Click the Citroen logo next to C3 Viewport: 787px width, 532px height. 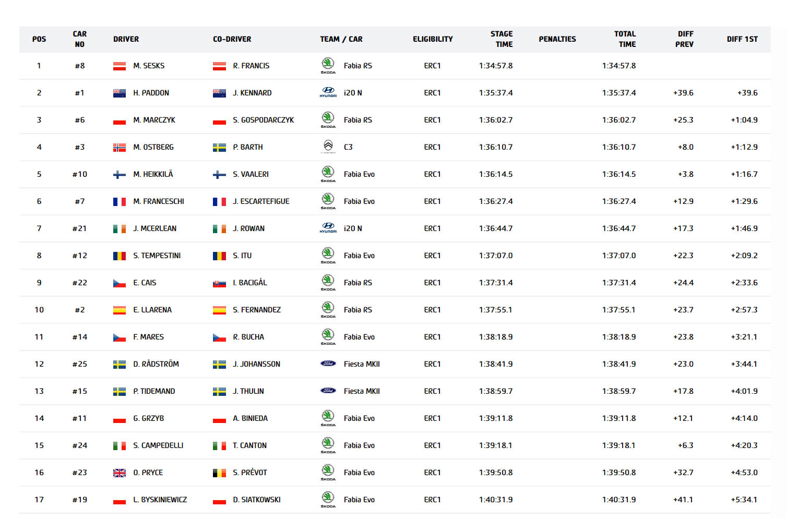point(328,147)
